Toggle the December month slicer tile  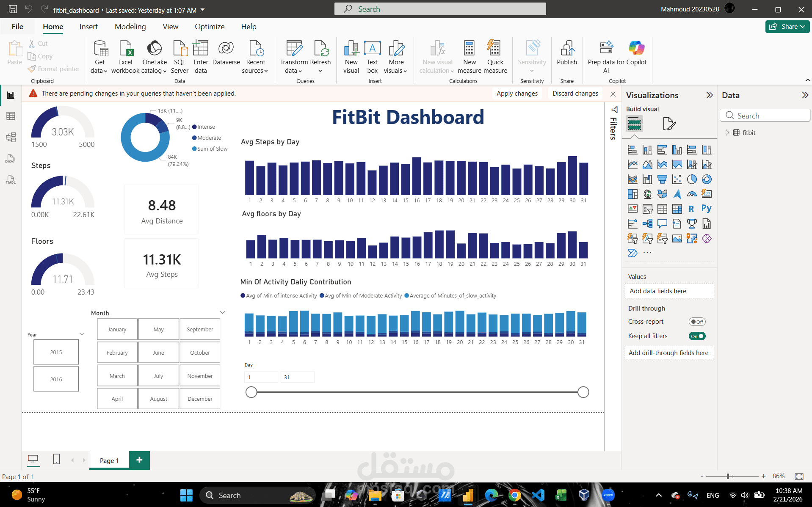pyautogui.click(x=200, y=399)
